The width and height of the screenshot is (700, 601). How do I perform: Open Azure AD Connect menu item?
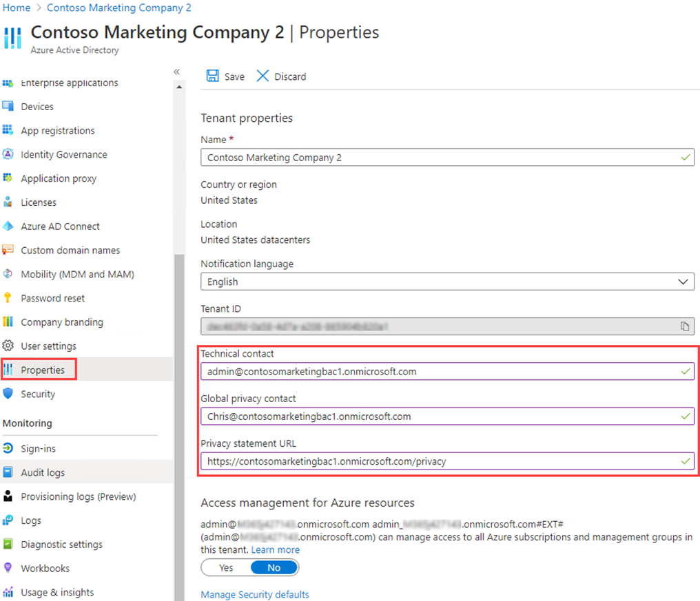[x=60, y=226]
